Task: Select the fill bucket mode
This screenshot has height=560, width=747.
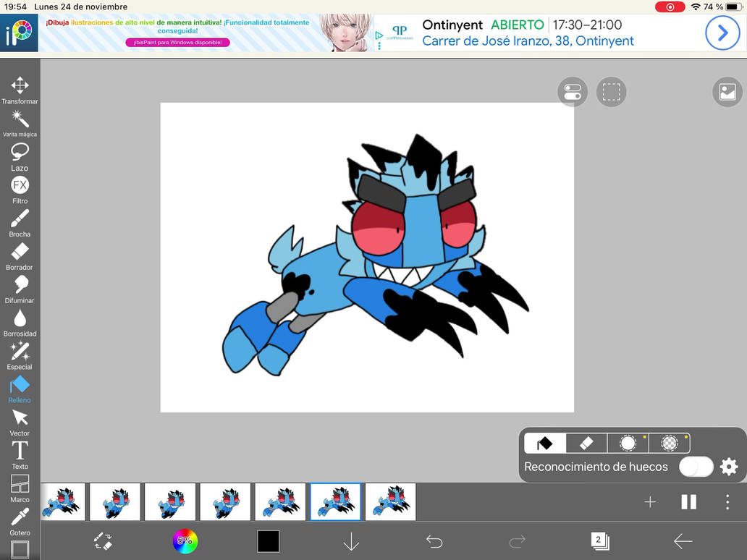Action: (545, 444)
